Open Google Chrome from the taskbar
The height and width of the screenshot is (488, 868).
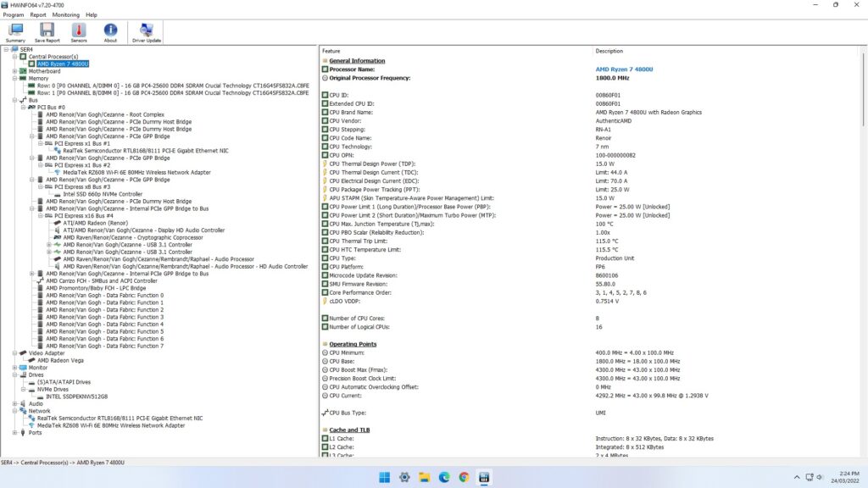click(x=464, y=477)
